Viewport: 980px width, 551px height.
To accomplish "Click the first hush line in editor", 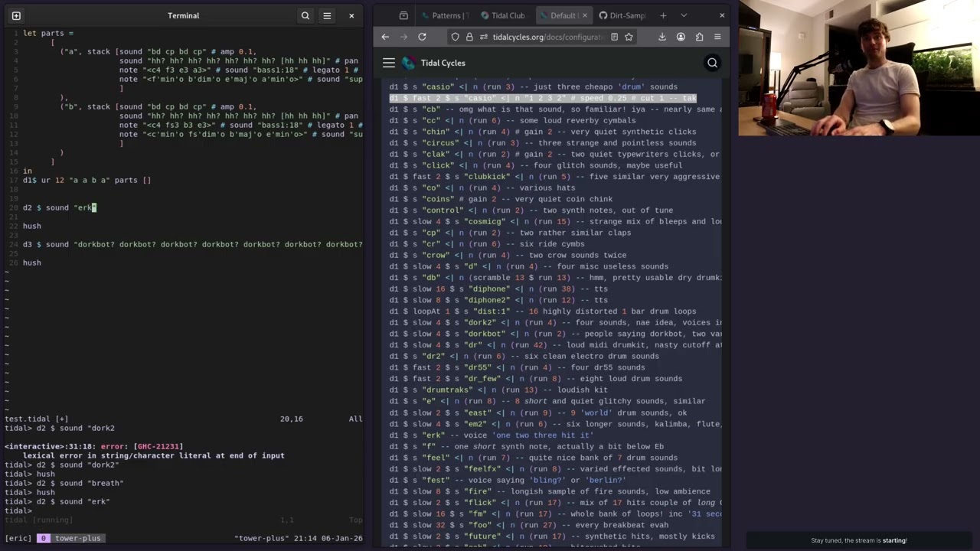I will tap(32, 226).
